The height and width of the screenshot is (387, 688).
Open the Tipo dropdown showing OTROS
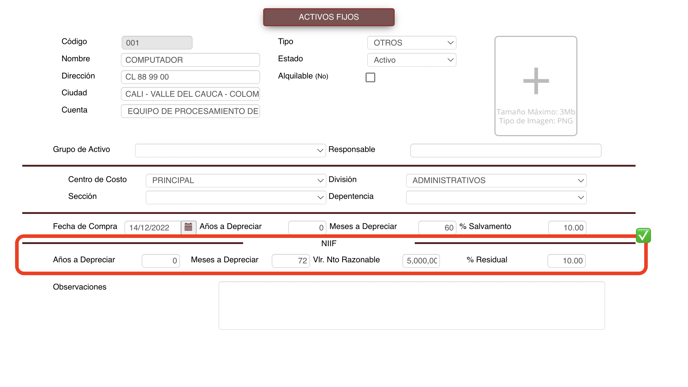tap(412, 43)
